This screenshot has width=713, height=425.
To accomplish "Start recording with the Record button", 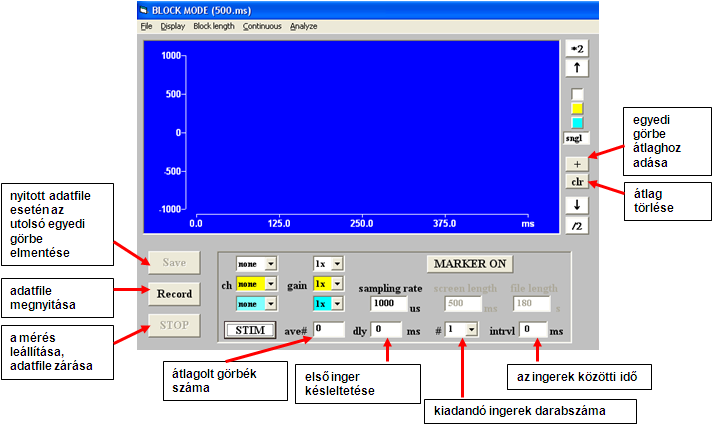I will [174, 294].
